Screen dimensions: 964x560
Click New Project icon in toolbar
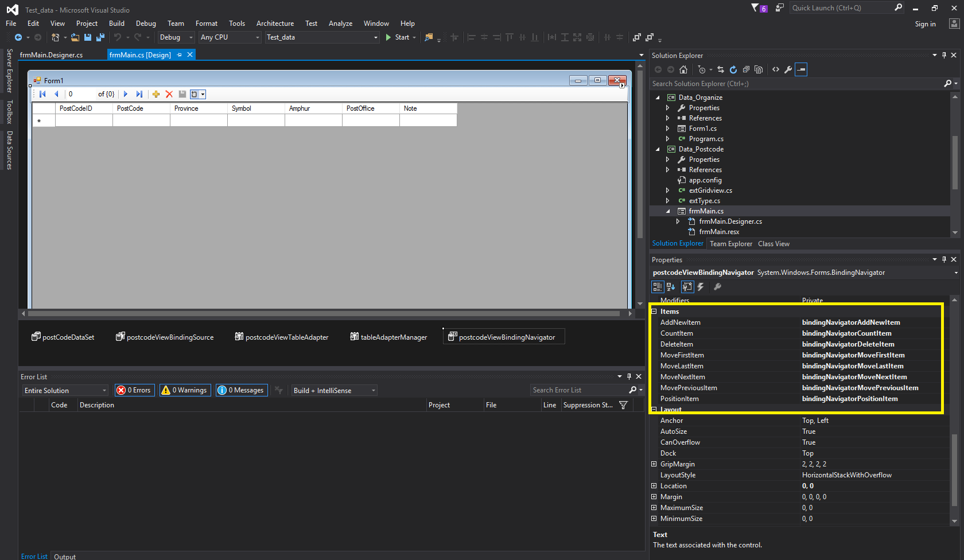[x=56, y=37]
